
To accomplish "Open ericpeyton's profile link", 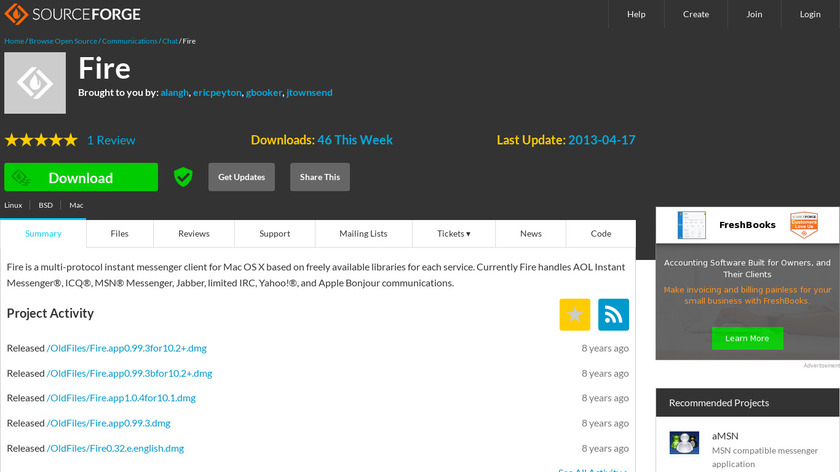I will coord(217,93).
